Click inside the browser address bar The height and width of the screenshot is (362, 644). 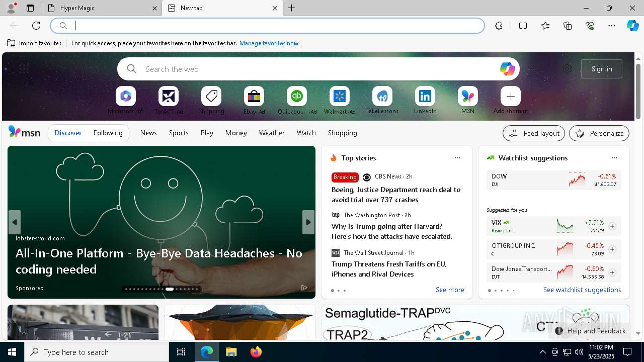tap(267, 26)
